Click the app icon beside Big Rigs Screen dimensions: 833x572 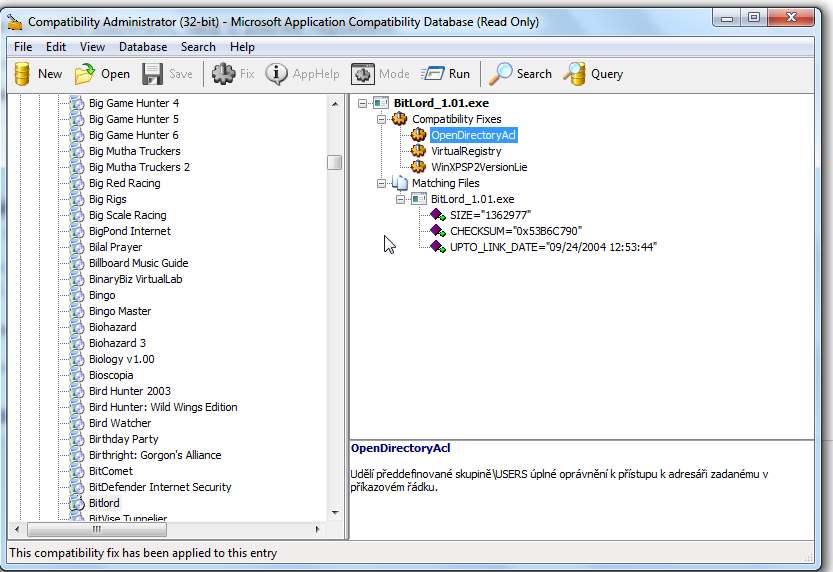click(77, 199)
